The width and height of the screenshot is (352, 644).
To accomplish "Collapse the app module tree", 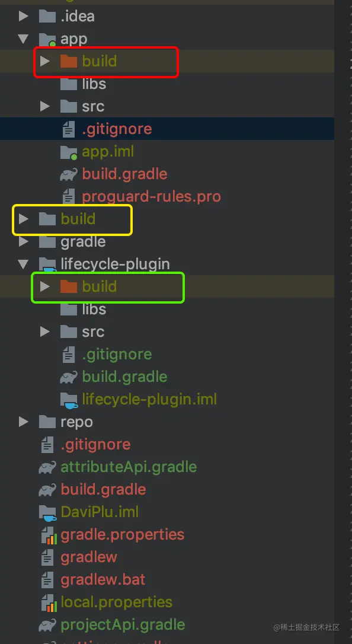I will pyautogui.click(x=23, y=38).
